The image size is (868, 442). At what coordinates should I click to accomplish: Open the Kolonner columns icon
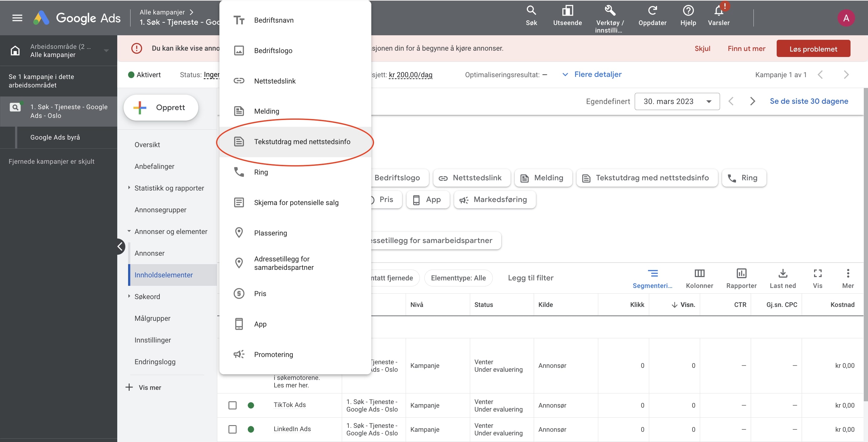(699, 273)
